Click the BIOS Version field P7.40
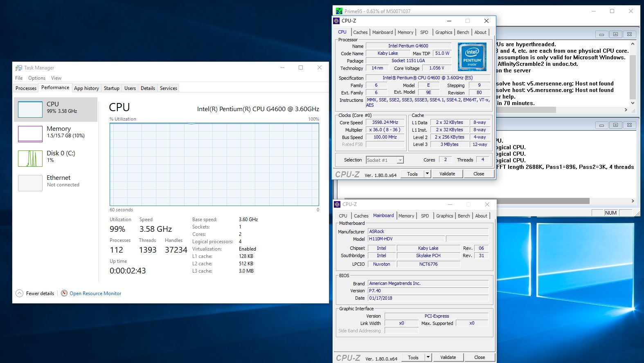644x363 pixels. tap(428, 291)
